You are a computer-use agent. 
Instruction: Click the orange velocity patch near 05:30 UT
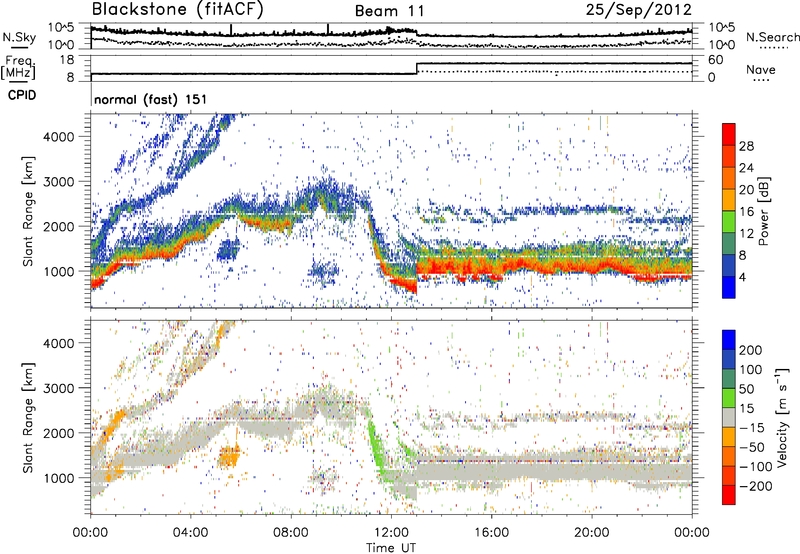tap(229, 456)
